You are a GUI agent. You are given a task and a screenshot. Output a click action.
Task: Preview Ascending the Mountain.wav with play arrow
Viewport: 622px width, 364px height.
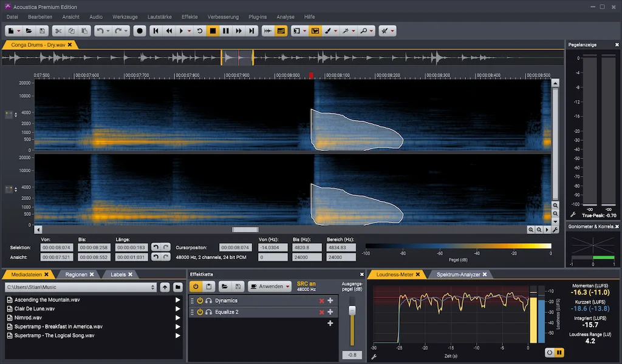pyautogui.click(x=178, y=300)
